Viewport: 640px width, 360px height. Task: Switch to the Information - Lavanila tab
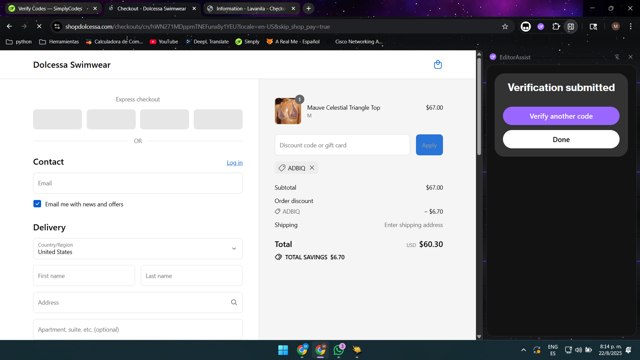249,8
